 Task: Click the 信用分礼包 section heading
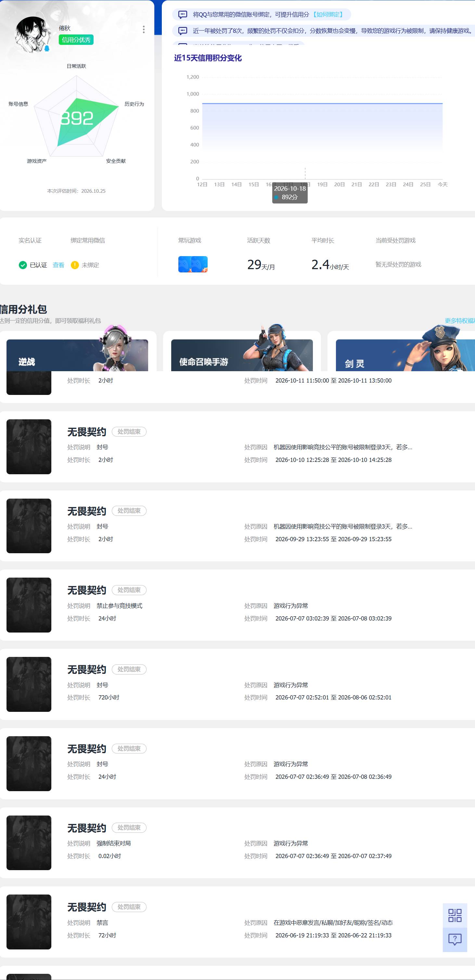tap(24, 309)
